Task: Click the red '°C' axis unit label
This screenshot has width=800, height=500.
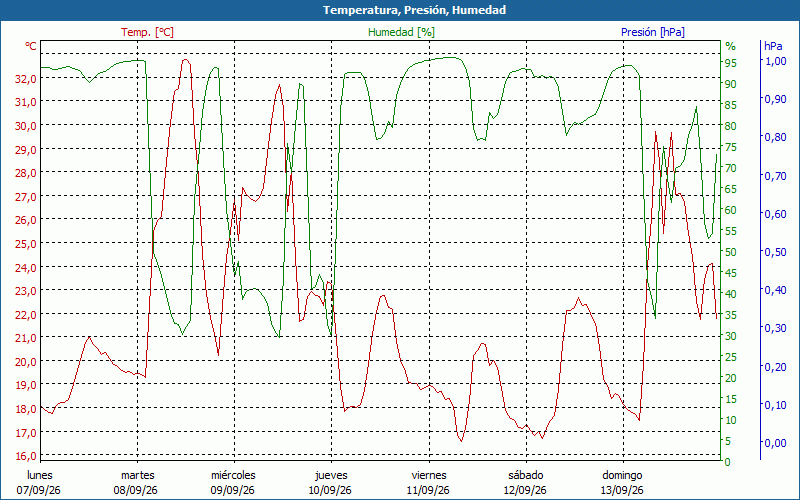Action: tap(31, 46)
